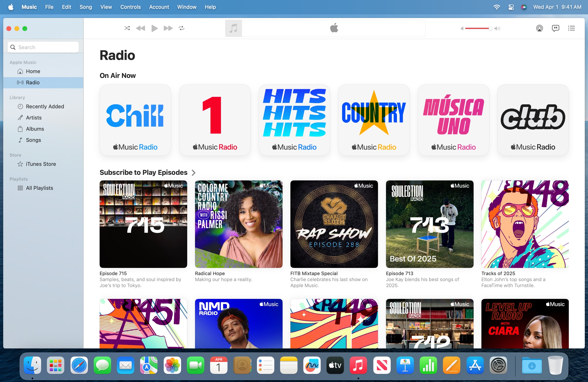Open the AirPlay audio output icon
The image size is (588, 382).
tap(539, 28)
